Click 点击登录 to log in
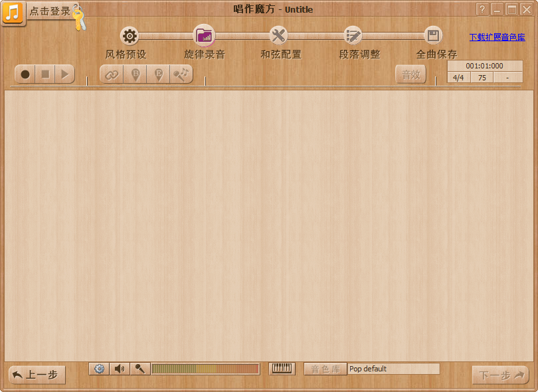Screen dimensions: 538x392 pos(49,11)
